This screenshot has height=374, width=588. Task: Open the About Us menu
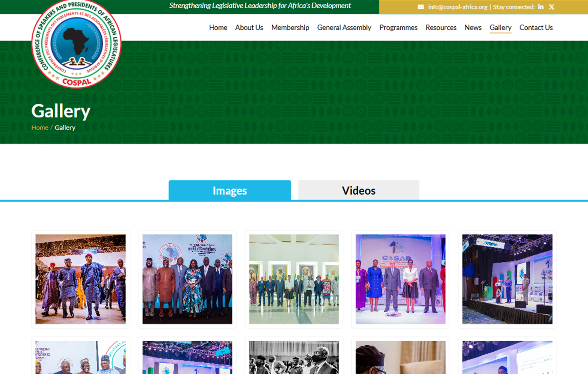249,28
